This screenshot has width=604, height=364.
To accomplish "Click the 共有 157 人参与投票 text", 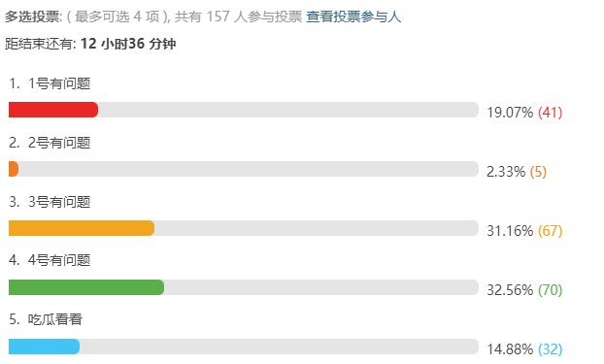I will pyautogui.click(x=239, y=17).
